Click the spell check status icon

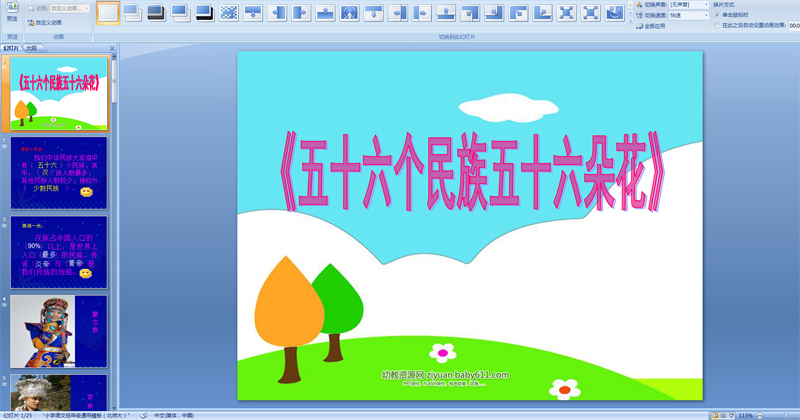(144, 416)
